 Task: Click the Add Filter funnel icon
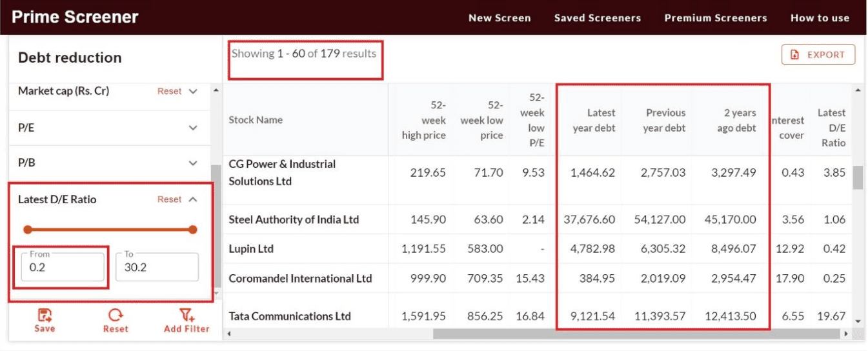(x=187, y=315)
